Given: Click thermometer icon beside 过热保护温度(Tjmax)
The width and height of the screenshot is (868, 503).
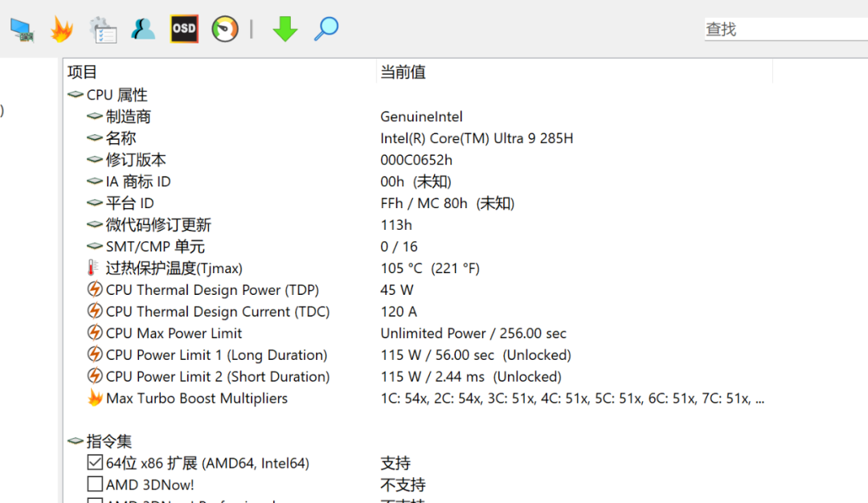Looking at the screenshot, I should pos(93,268).
